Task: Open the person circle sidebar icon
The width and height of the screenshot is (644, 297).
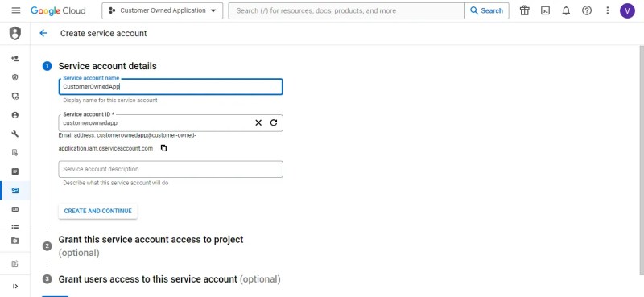Action: click(15, 115)
